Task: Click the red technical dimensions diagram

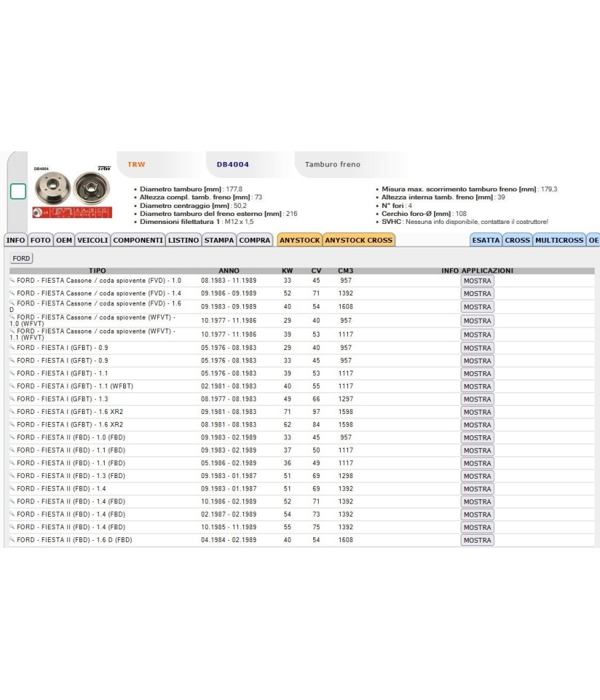Action: click(72, 212)
